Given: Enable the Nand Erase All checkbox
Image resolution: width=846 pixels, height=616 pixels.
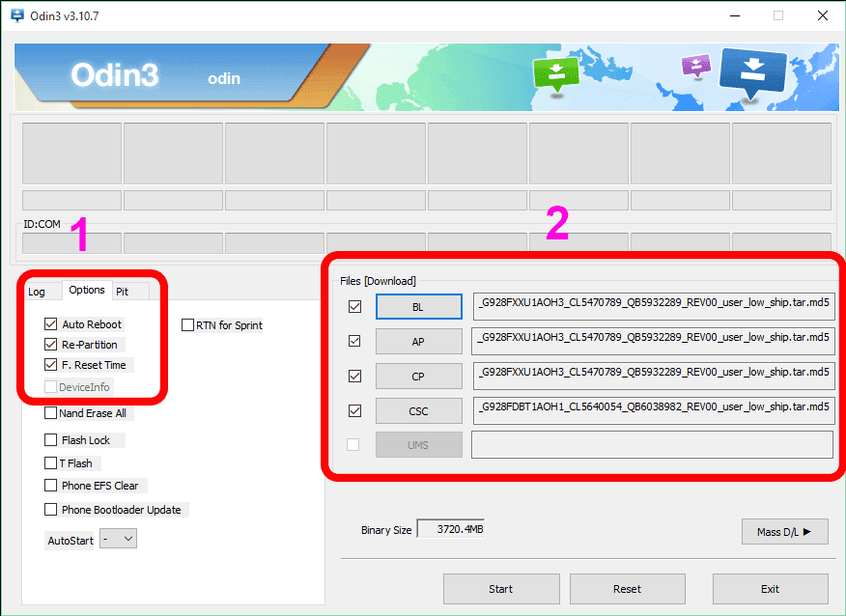Looking at the screenshot, I should [51, 413].
